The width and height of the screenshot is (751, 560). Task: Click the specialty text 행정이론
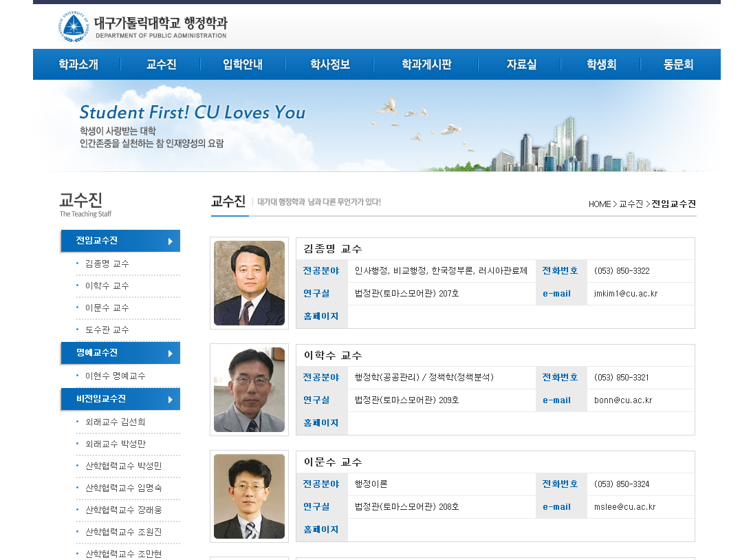[371, 484]
